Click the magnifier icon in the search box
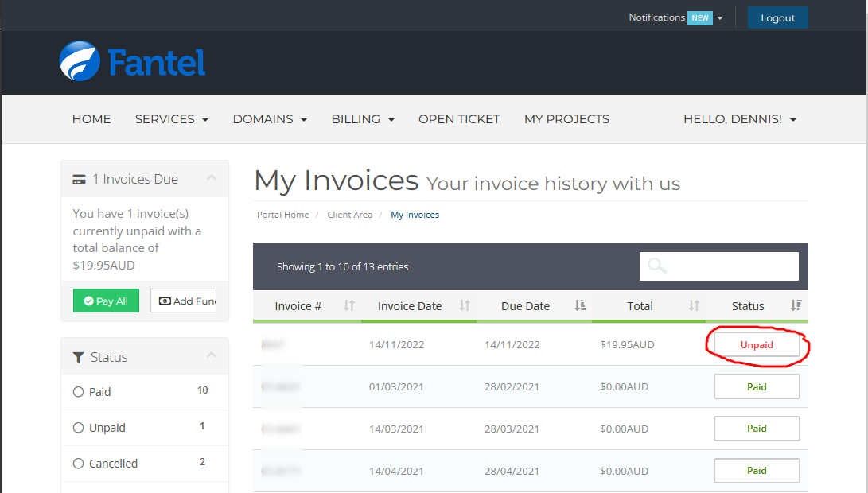 pos(657,266)
